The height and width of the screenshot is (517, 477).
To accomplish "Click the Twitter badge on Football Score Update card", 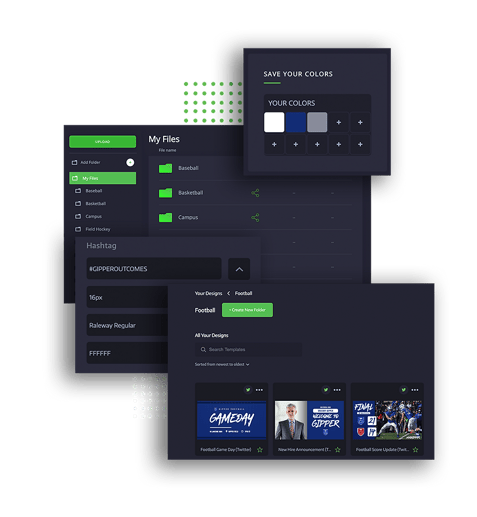I will 404,390.
